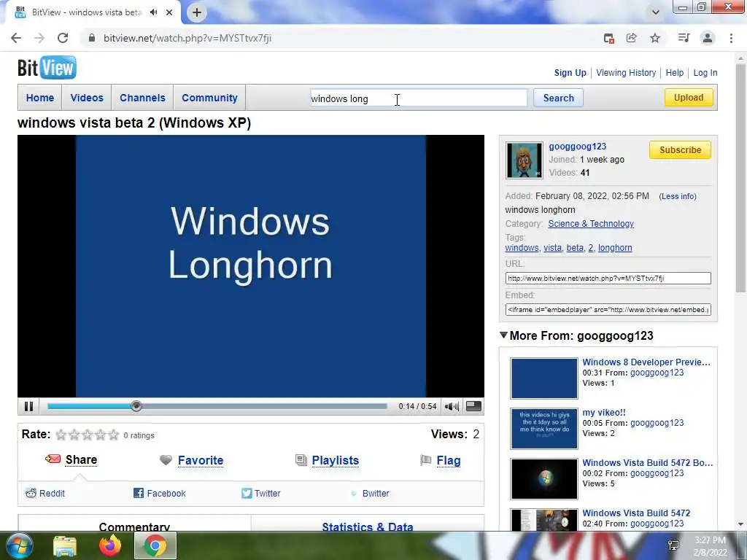Click the Reddit icon
The image size is (747, 560).
(31, 494)
